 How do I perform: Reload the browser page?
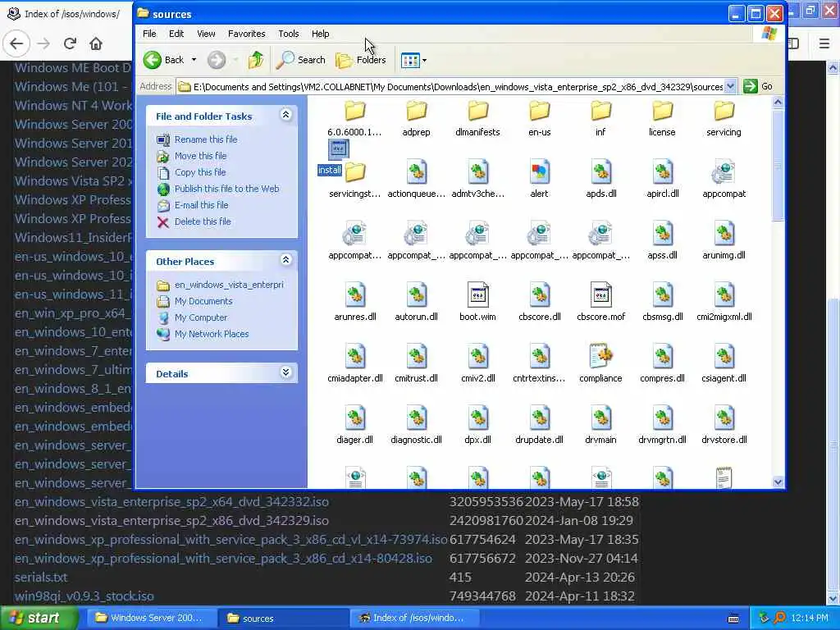click(x=70, y=43)
